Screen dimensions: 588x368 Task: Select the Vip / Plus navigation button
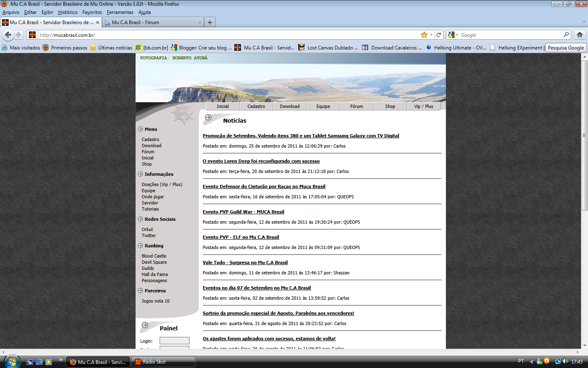coord(423,106)
